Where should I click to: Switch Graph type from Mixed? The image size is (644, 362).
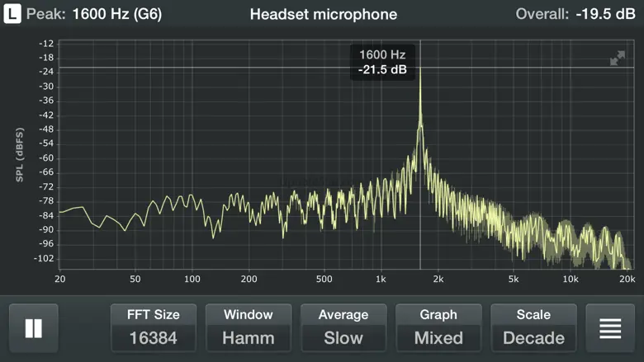tap(438, 327)
